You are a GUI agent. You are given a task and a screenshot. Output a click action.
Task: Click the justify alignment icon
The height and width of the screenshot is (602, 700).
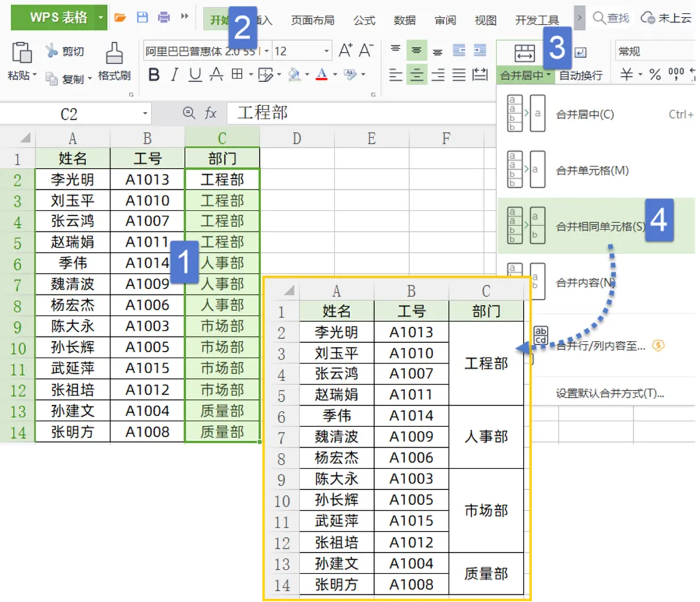click(x=459, y=75)
